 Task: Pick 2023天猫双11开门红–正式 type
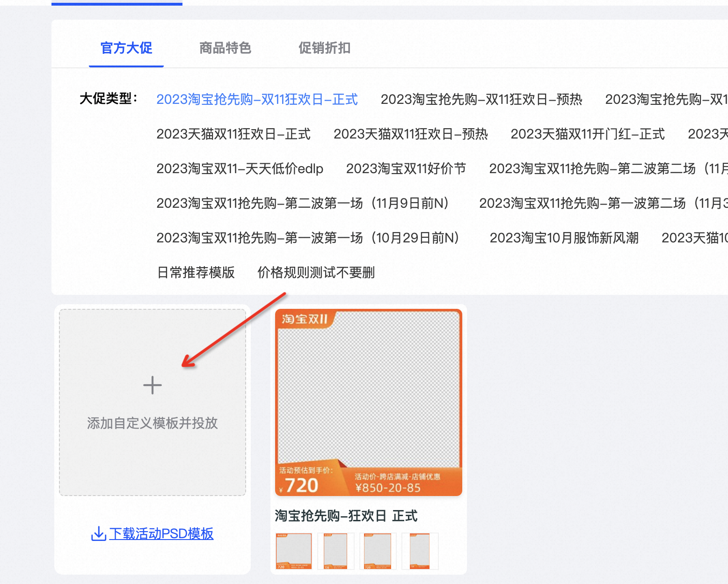[588, 134]
